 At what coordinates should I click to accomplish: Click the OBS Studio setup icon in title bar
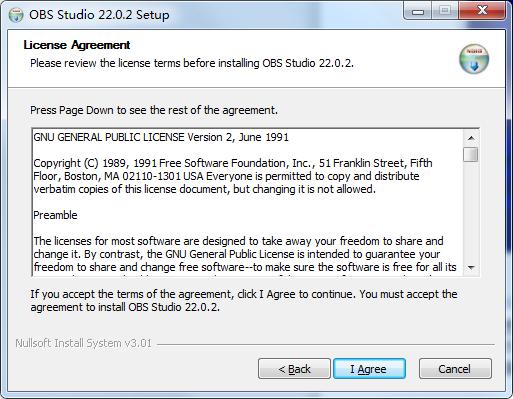tap(16, 15)
